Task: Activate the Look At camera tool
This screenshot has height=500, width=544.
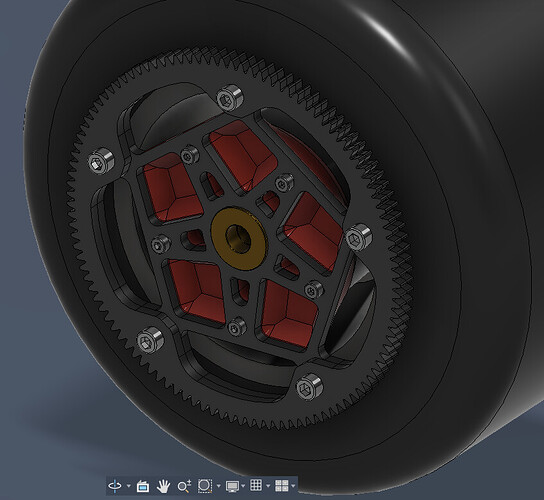Action: click(x=143, y=486)
